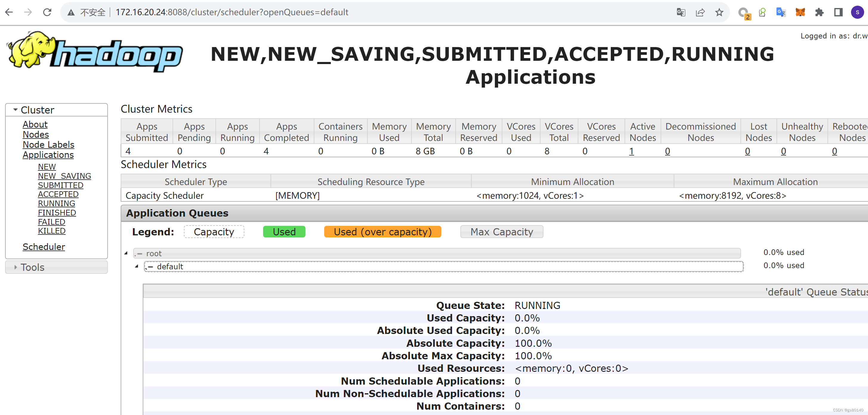This screenshot has height=415, width=868.
Task: Bookmark page with star icon
Action: click(x=719, y=13)
